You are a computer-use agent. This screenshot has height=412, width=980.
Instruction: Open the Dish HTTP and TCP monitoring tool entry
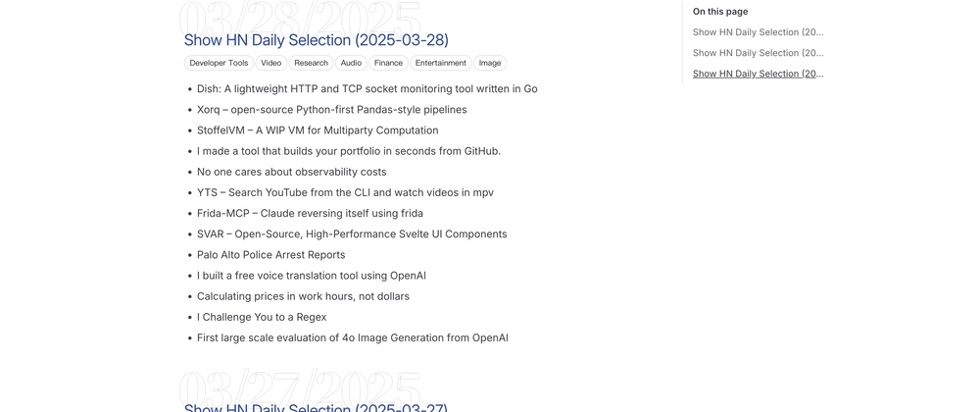tap(367, 89)
